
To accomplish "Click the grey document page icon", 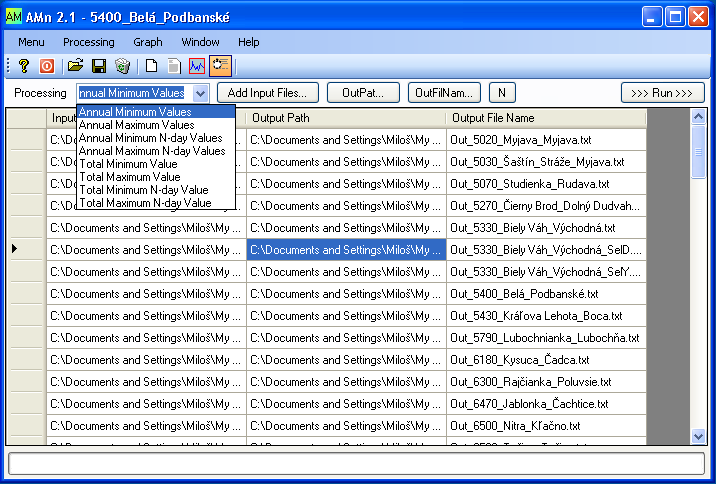I will (x=174, y=66).
